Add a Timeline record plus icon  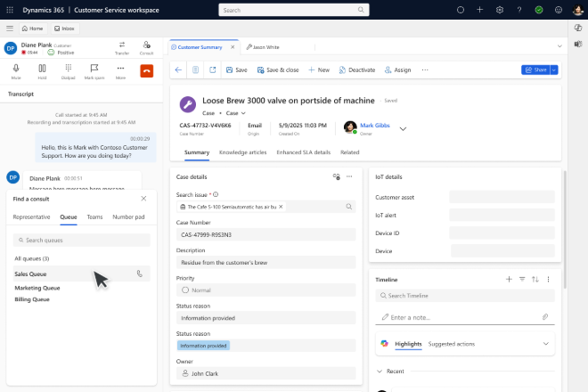coord(509,280)
